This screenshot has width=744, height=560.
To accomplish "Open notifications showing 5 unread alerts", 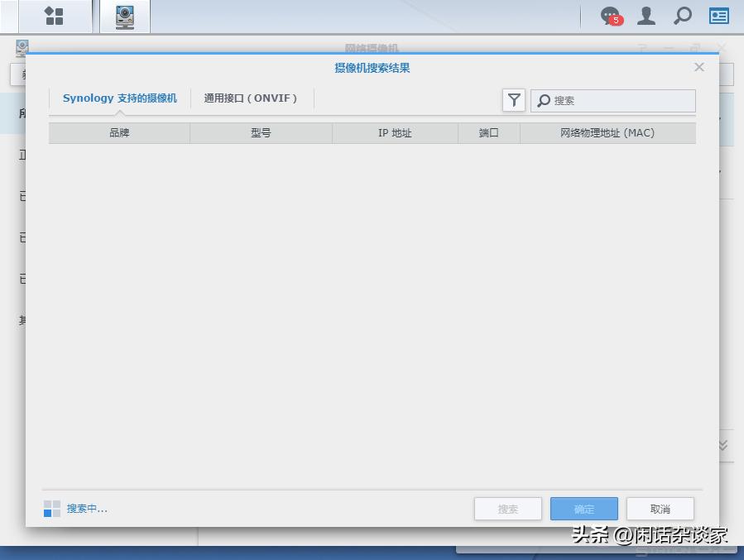I will (609, 15).
